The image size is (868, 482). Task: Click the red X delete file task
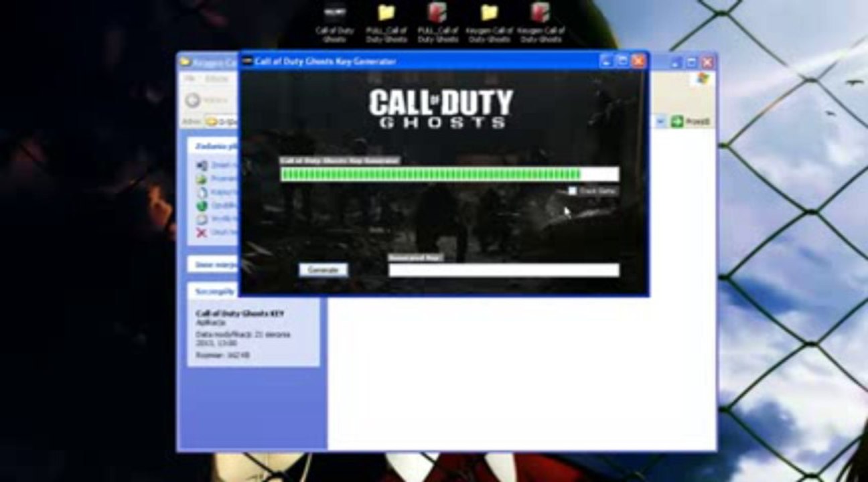pos(202,232)
